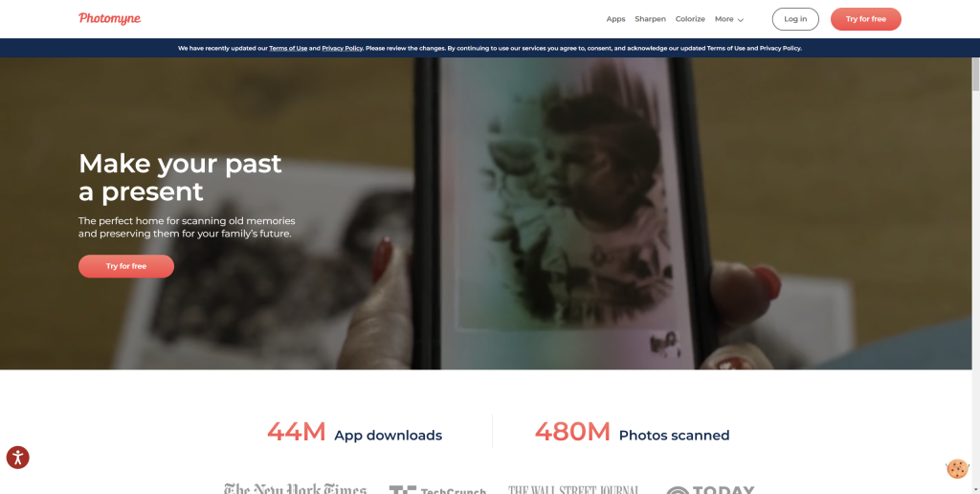Expand the More dropdown menu
980x494 pixels.
click(728, 19)
